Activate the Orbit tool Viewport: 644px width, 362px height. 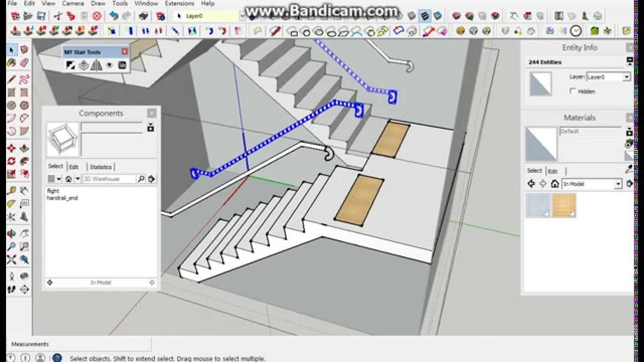click(11, 233)
